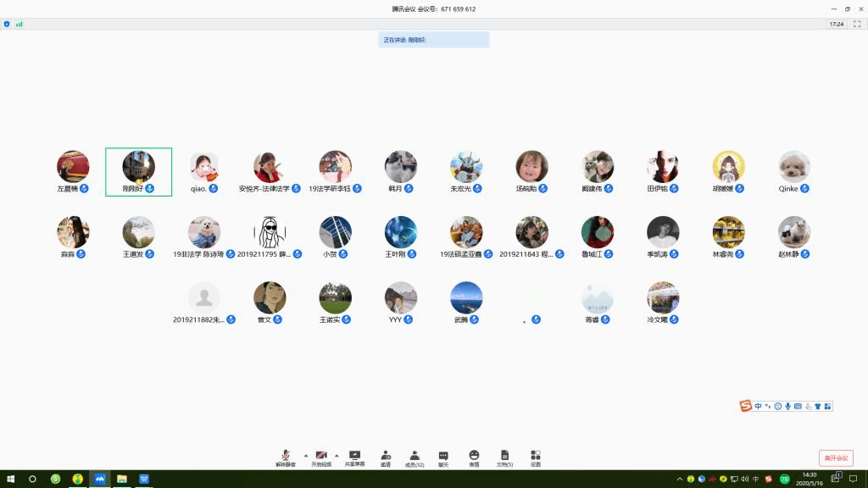Check the green network signal indicator
This screenshot has width=868, height=488.
(19, 24)
